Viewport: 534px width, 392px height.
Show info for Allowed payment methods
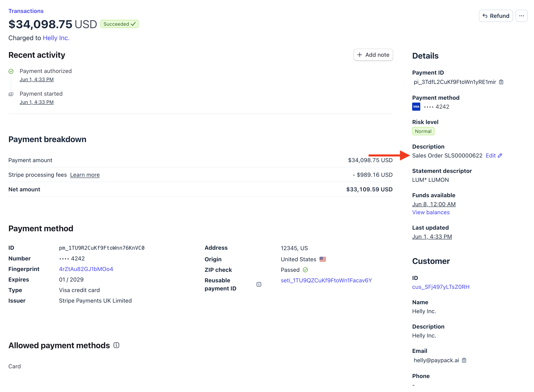click(116, 345)
